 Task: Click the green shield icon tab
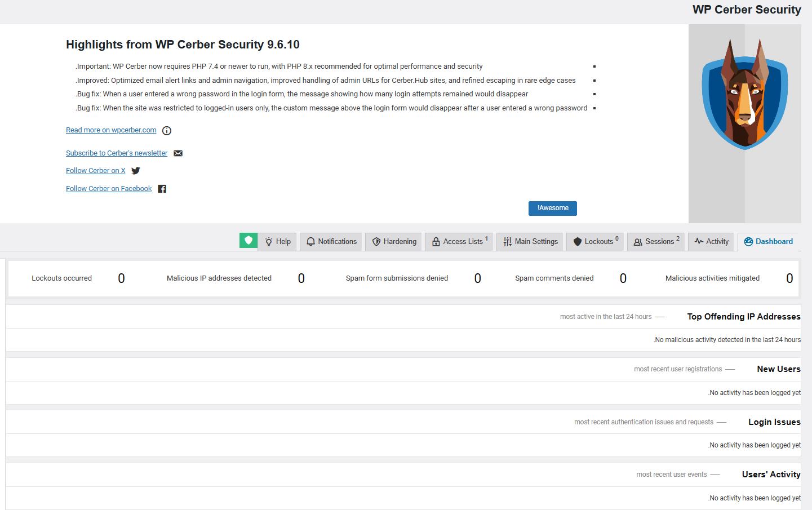(x=249, y=241)
